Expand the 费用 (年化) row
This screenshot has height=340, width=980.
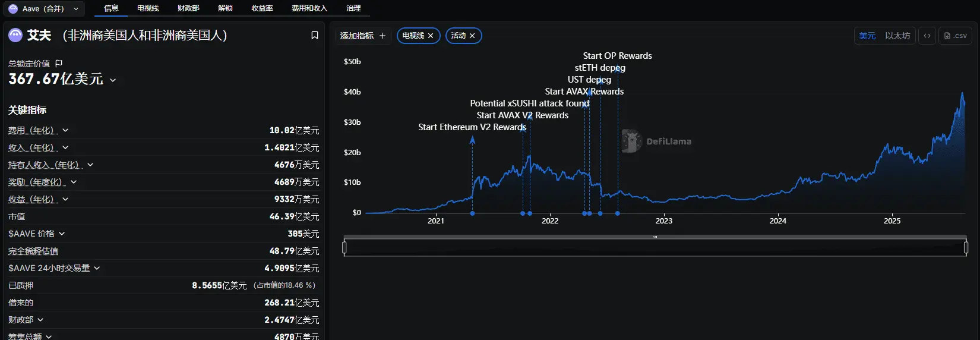(x=65, y=130)
